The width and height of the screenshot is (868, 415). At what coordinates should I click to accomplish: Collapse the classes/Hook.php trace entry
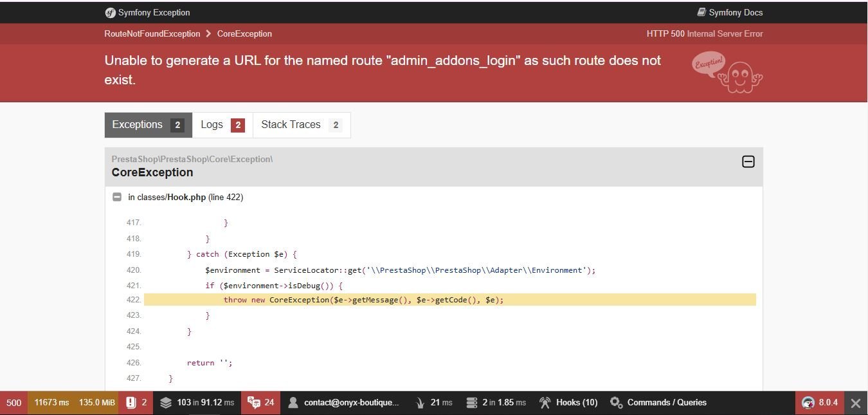click(117, 198)
